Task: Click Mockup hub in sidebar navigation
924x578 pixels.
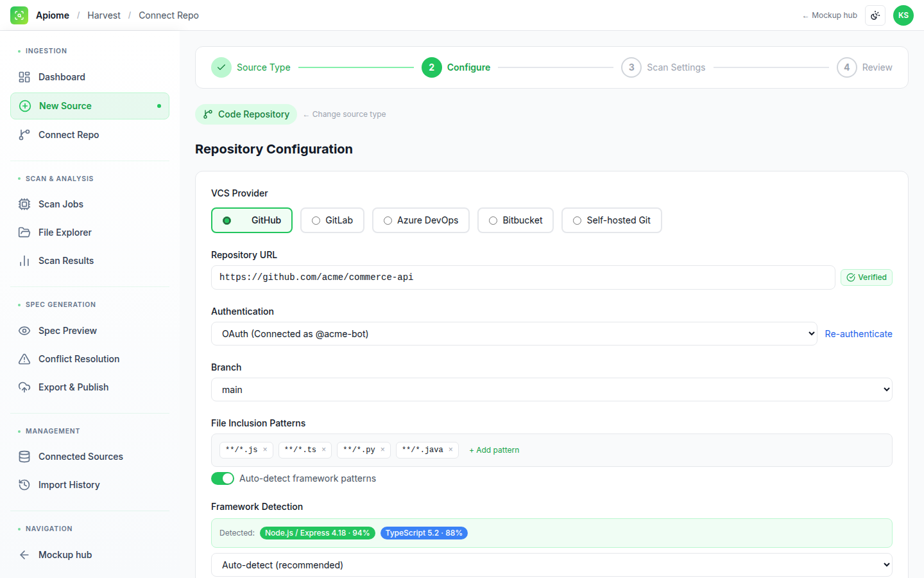Action: click(90, 555)
